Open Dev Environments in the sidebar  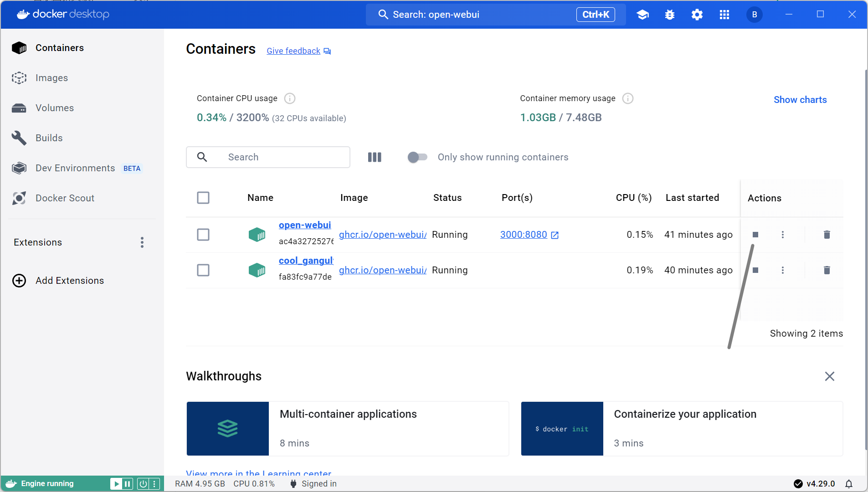[82, 168]
